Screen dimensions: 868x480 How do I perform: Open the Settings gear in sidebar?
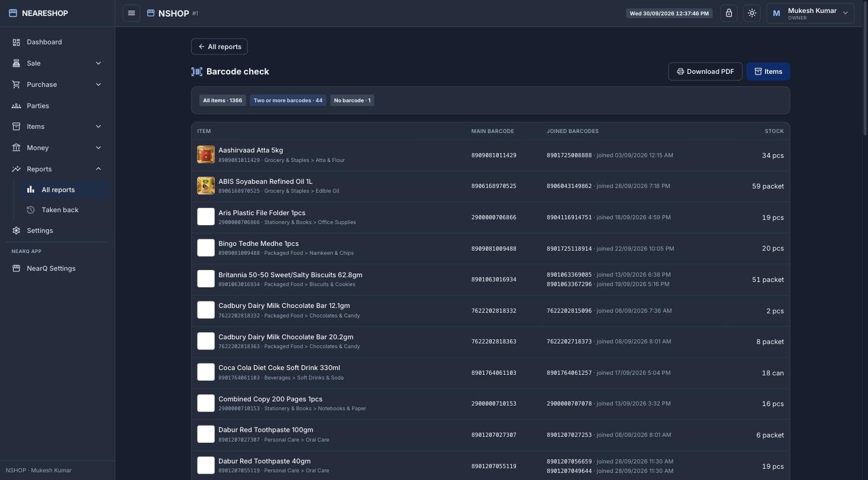16,231
